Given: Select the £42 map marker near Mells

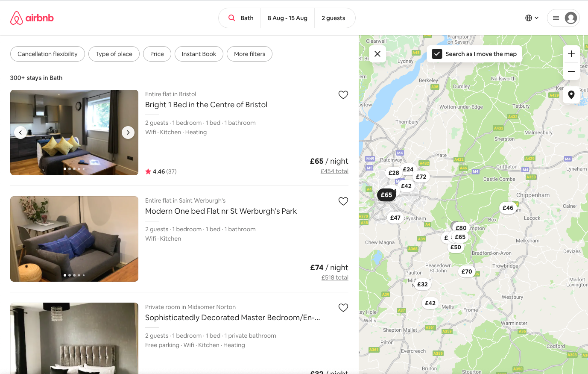Looking at the screenshot, I should [430, 303].
